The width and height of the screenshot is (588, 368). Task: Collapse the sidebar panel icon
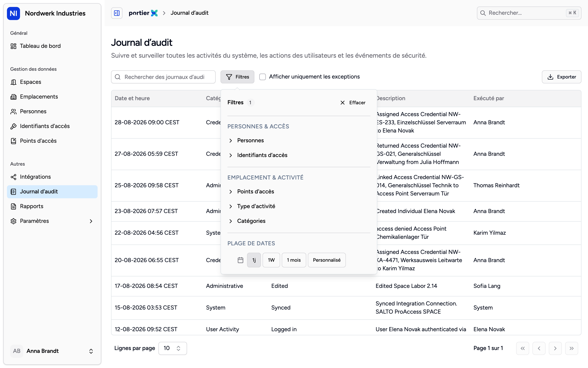click(x=117, y=13)
